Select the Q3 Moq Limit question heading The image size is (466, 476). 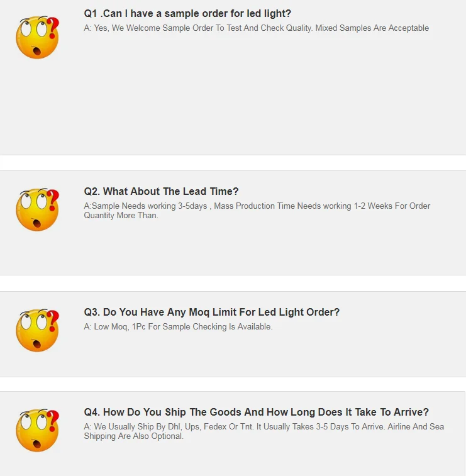click(x=211, y=313)
